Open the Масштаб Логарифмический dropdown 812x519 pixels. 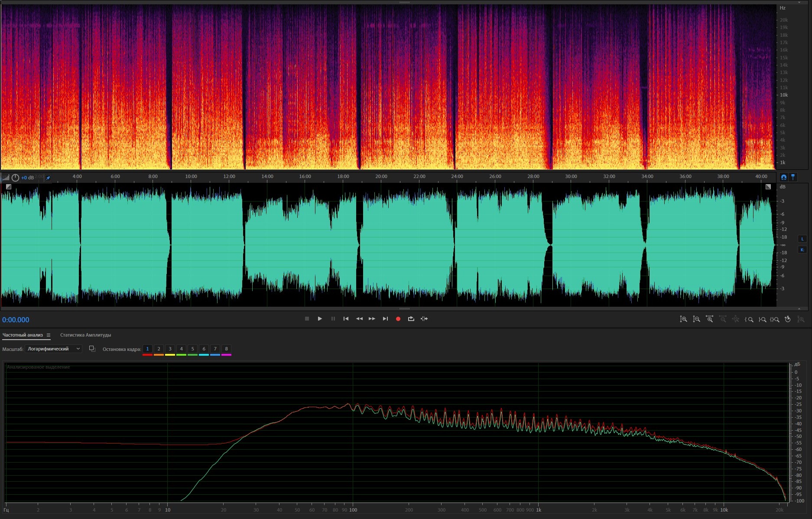(53, 349)
